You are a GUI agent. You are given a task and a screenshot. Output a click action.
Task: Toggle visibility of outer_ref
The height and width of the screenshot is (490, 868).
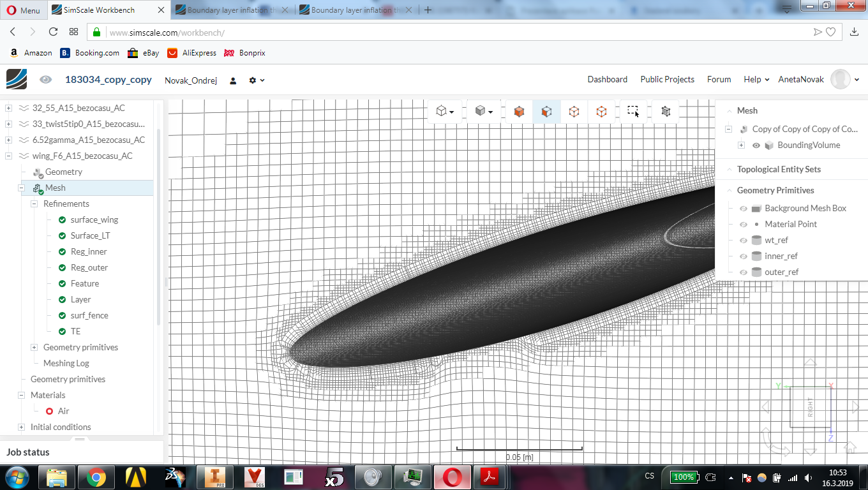(743, 272)
